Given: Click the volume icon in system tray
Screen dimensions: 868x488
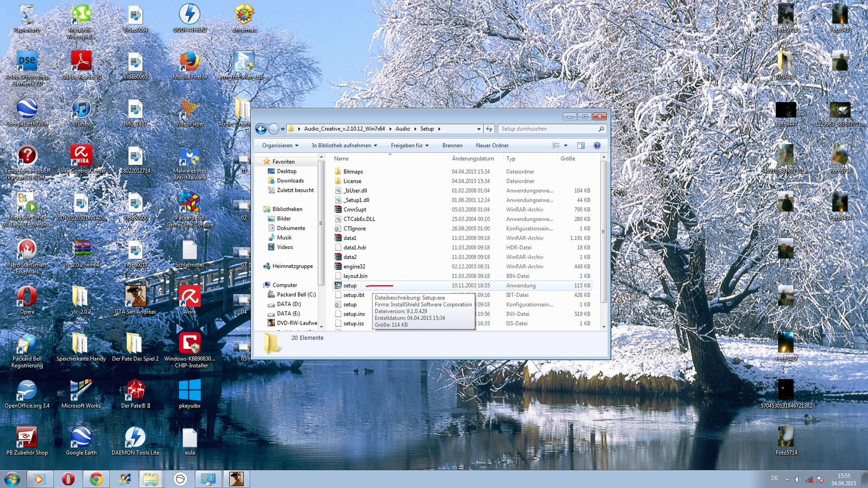Looking at the screenshot, I should pyautogui.click(x=798, y=479).
